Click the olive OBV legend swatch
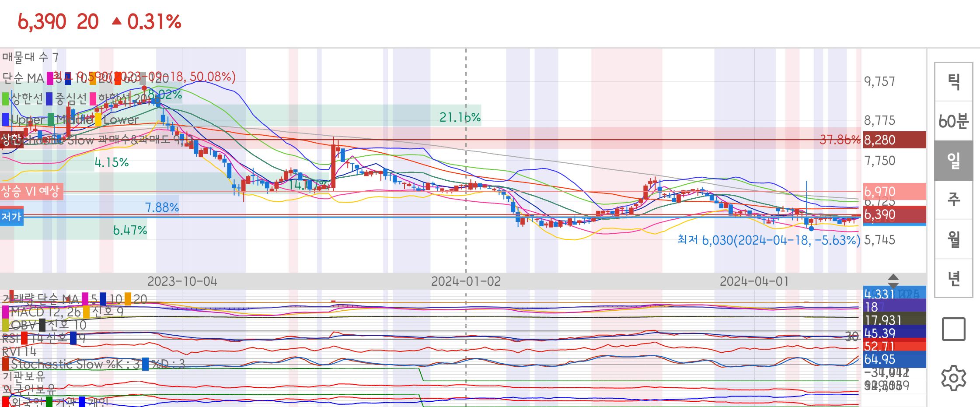The width and height of the screenshot is (980, 407). [x=5, y=325]
